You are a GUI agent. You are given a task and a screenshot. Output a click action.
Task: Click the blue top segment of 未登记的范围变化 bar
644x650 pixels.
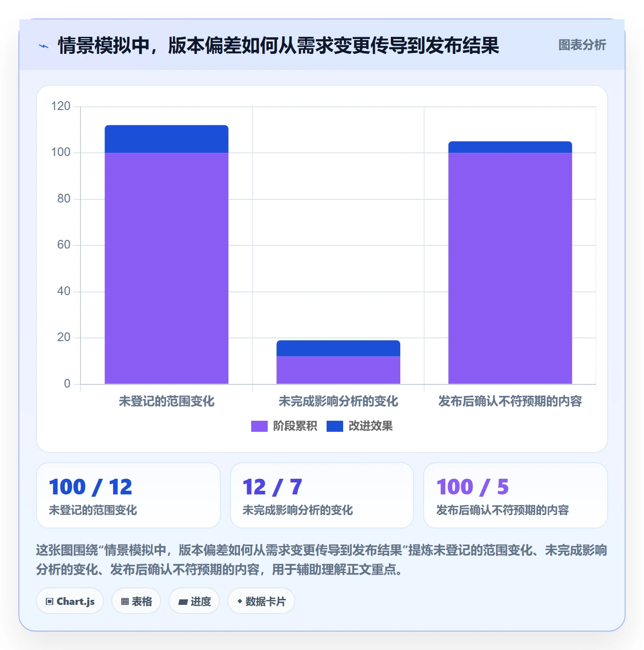click(167, 139)
